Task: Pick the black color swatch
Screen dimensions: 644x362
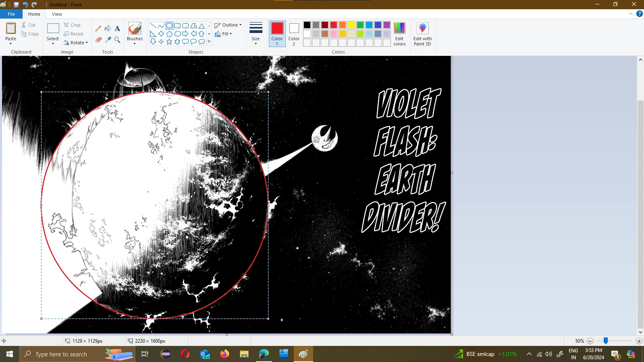Action: tap(307, 25)
